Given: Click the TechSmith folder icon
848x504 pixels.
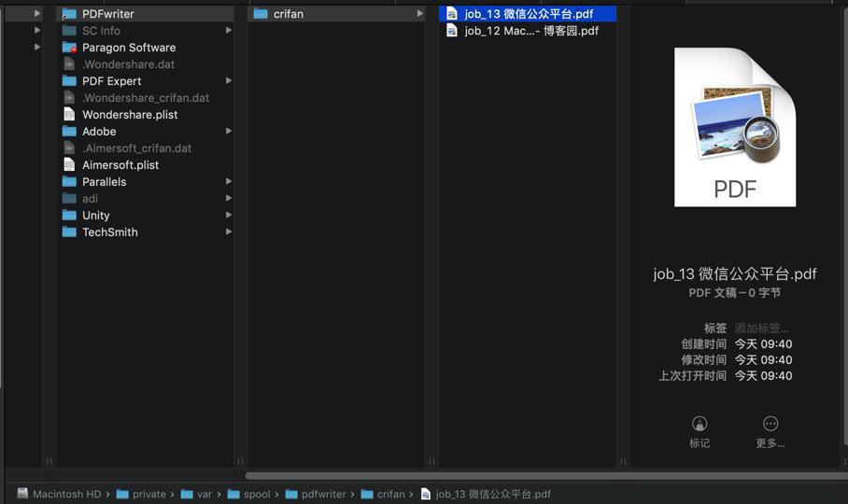Looking at the screenshot, I should coord(69,231).
